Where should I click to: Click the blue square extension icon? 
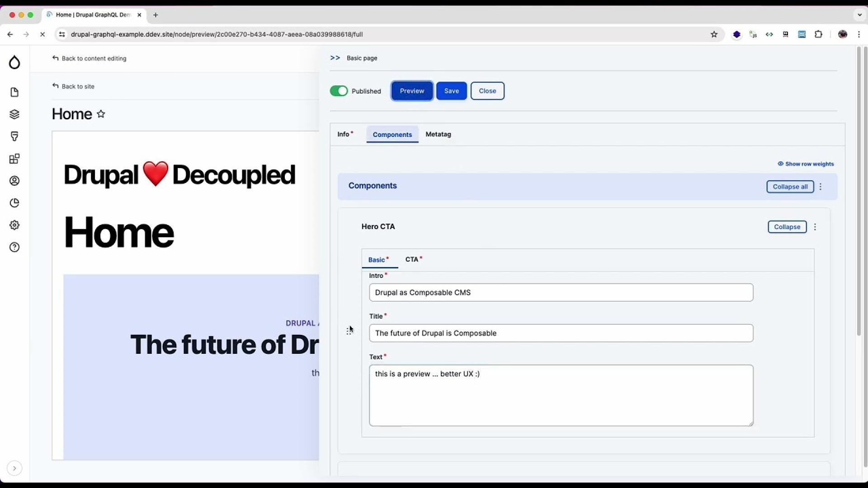pyautogui.click(x=802, y=34)
